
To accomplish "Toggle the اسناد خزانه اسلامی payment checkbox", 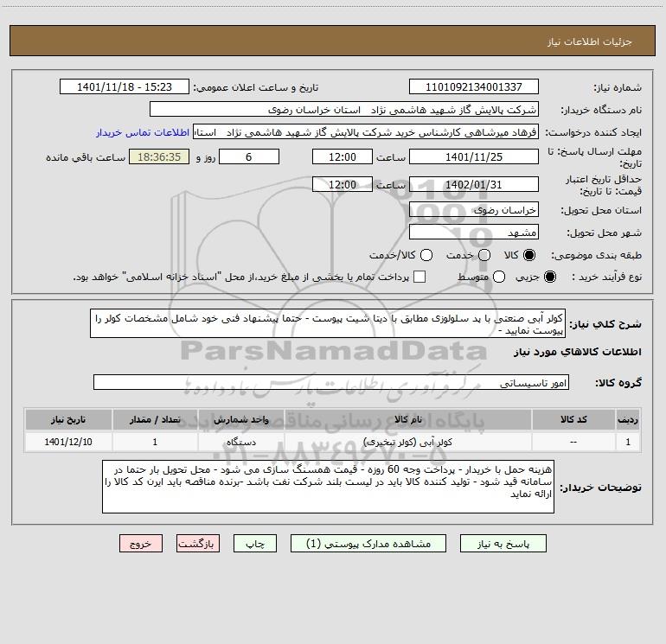I will 419,277.
